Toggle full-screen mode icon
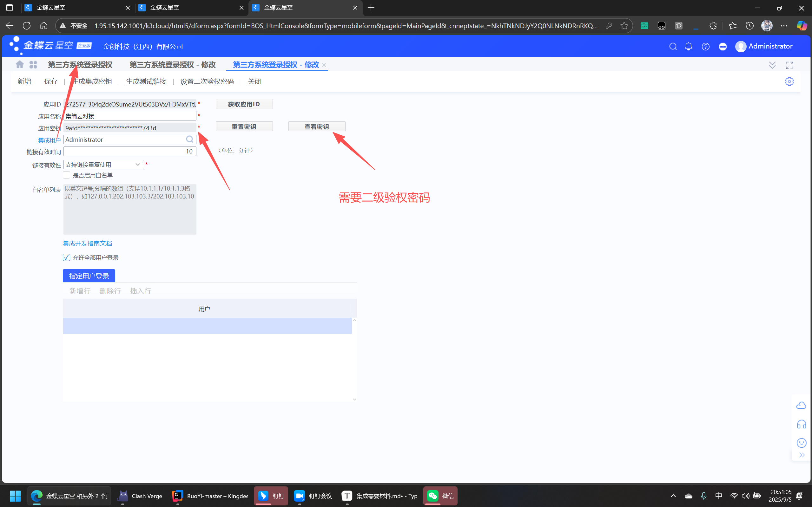 coord(789,65)
